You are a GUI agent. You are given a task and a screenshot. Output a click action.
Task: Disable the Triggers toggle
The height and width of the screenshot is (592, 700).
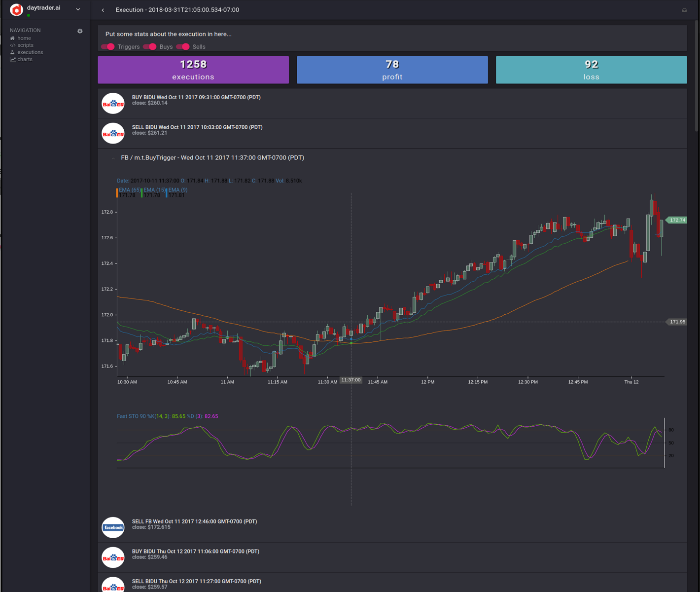point(108,46)
